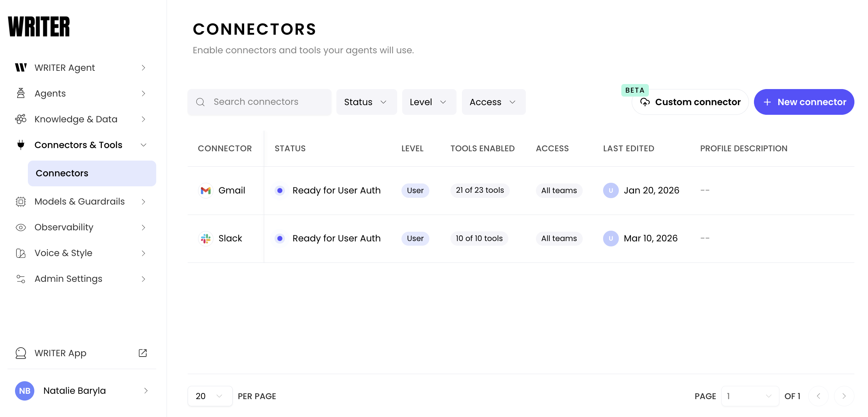Click the WRITER App external link icon

pos(143,353)
